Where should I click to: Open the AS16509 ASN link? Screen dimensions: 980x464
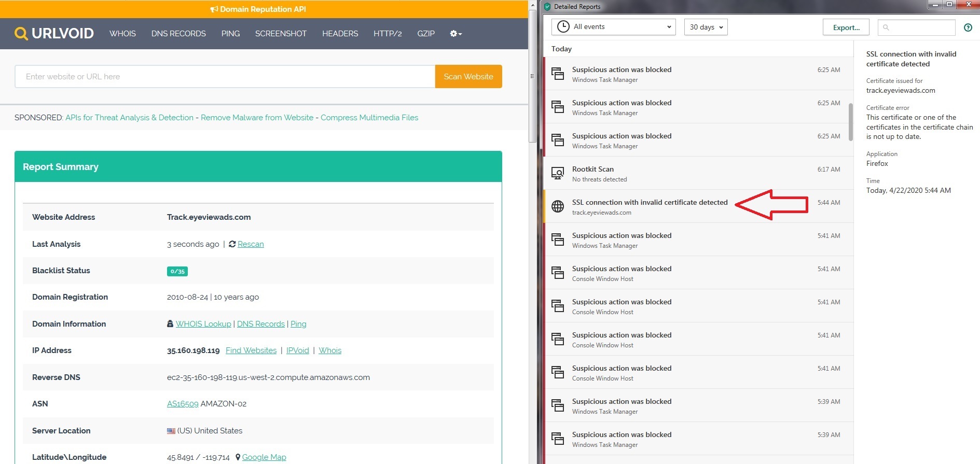click(x=183, y=404)
